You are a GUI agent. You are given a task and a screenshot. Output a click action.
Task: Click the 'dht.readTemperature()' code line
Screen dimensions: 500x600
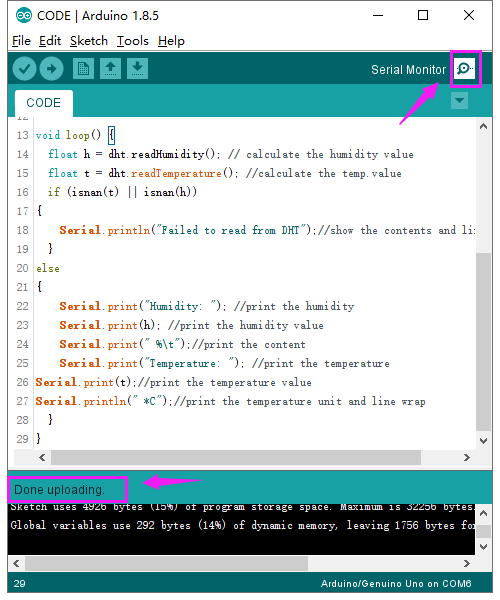(225, 174)
